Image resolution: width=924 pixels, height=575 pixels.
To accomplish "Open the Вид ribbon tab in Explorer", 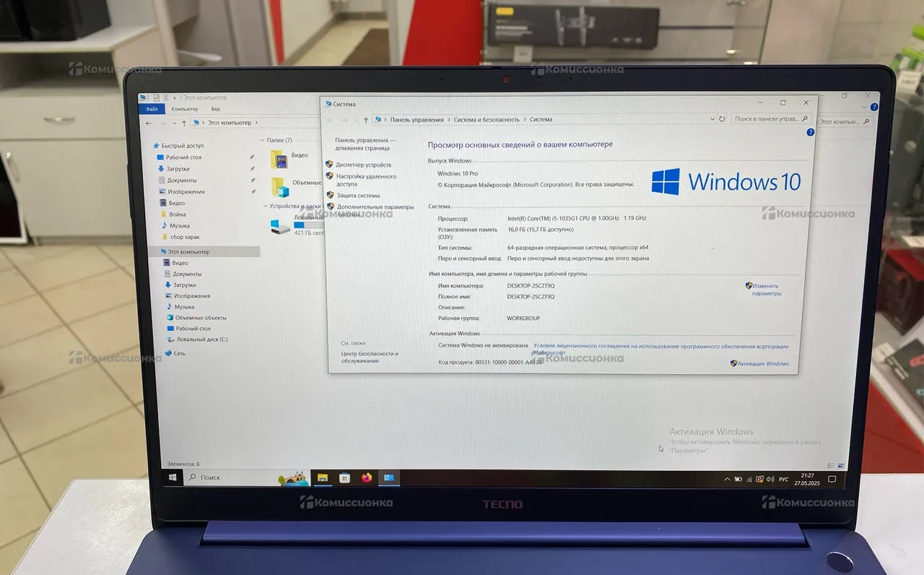I will tap(215, 109).
